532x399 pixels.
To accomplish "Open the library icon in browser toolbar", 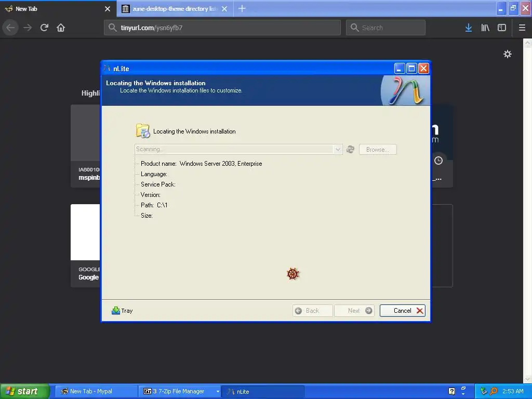I will click(x=485, y=28).
